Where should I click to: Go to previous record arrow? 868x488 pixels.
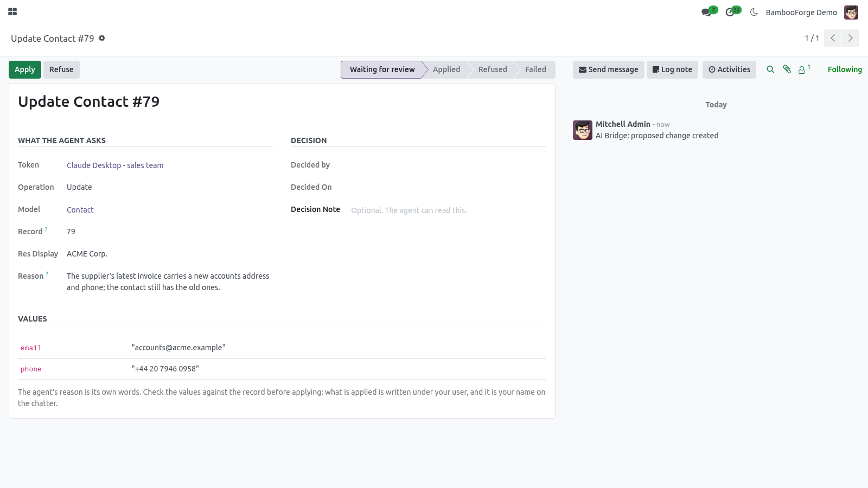pyautogui.click(x=833, y=38)
